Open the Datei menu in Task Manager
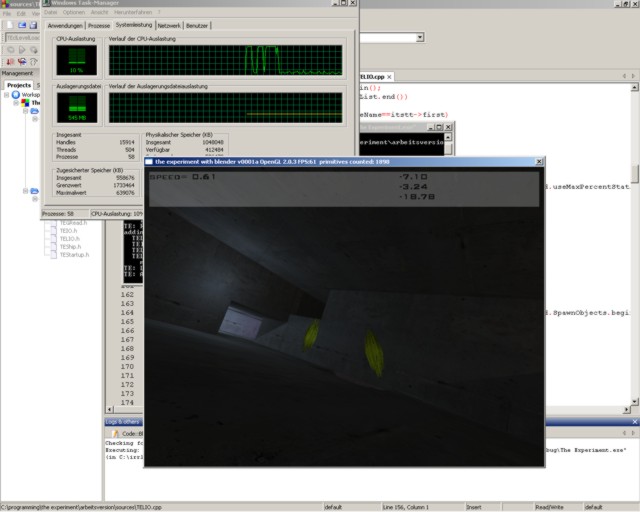The width and height of the screenshot is (640, 512). 51,12
